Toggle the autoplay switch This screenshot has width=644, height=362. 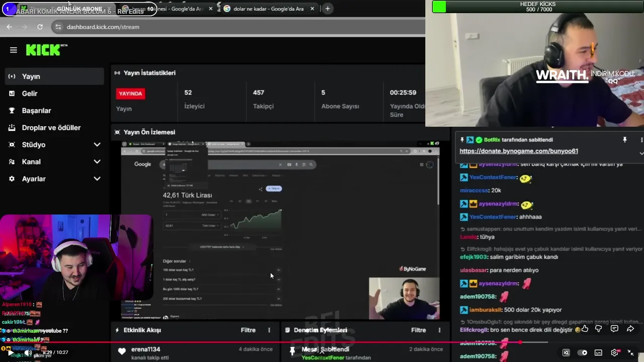tap(582, 352)
